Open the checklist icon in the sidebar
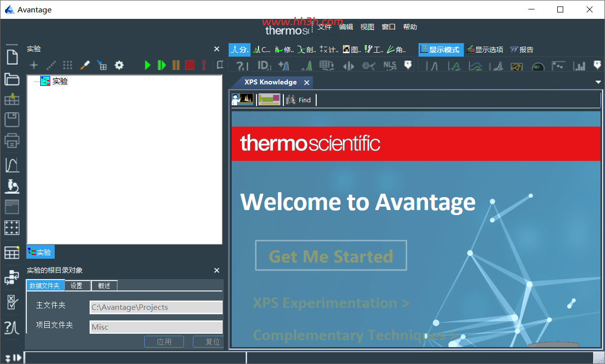605x364 pixels. point(12,302)
